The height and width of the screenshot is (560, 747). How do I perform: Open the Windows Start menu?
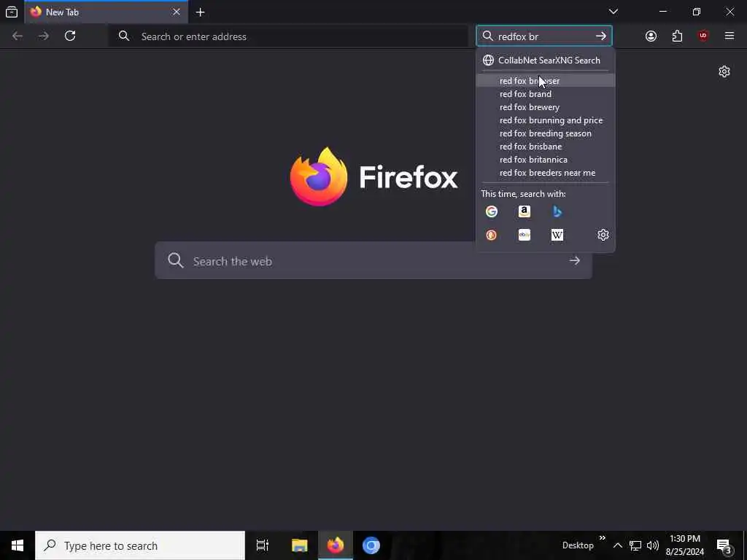(18, 545)
